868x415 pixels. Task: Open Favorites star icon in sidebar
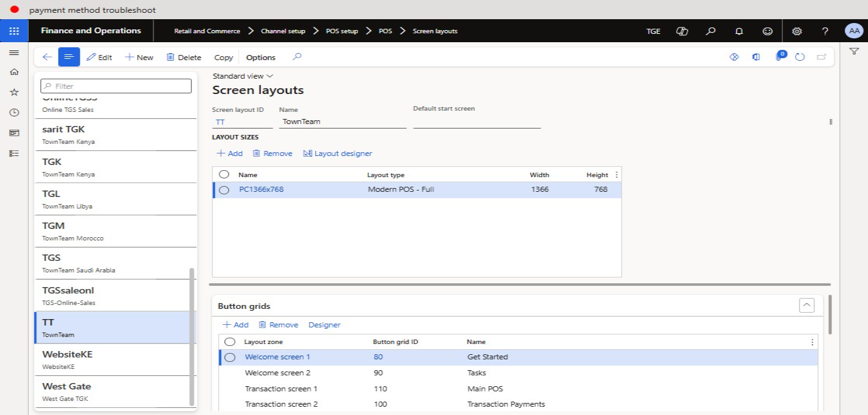[14, 92]
